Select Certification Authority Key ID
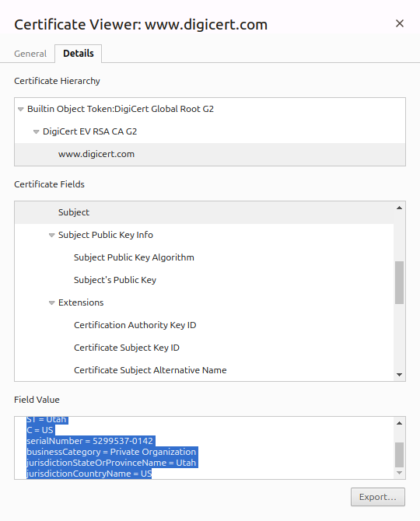The image size is (420, 521). pos(135,325)
